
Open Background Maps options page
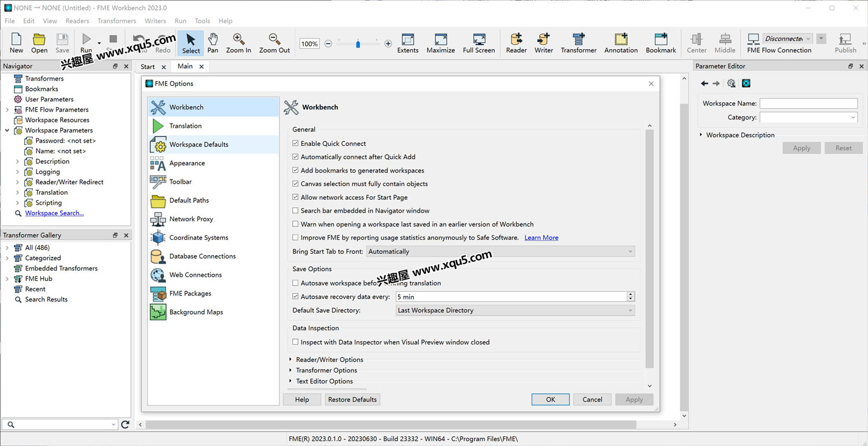click(214, 312)
